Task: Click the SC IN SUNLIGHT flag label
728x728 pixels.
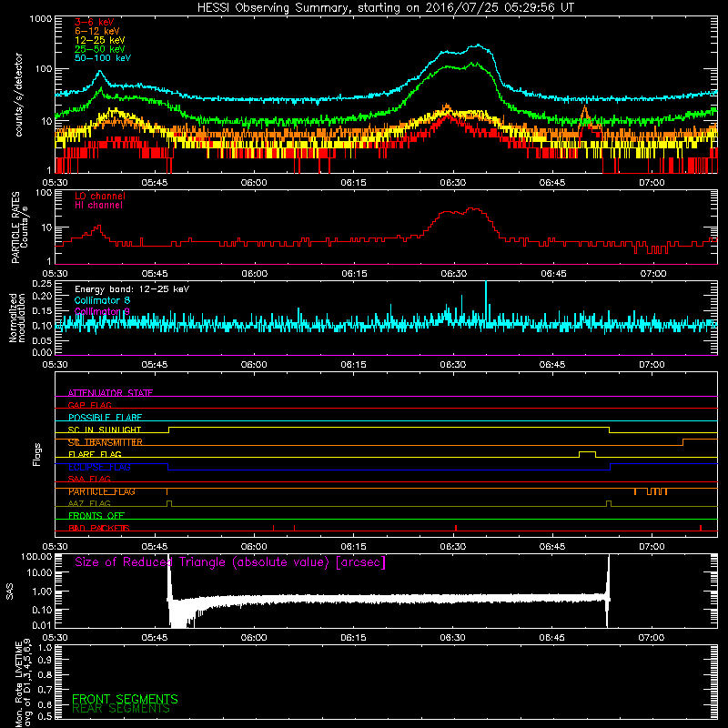Action: coord(104,430)
